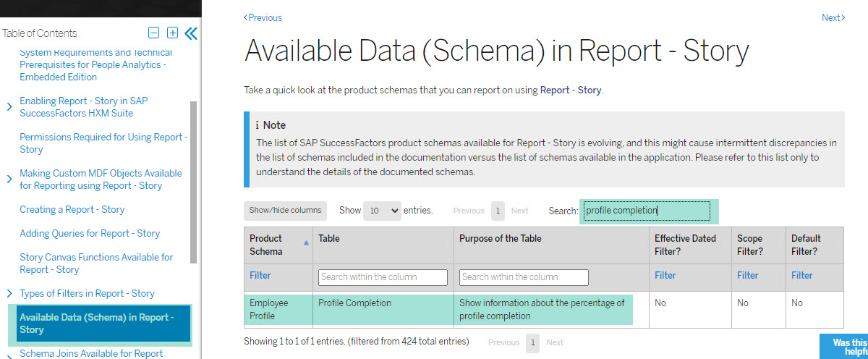Open Creating a Report - Story
Viewport: 868px width, 359px height.
[x=72, y=209]
